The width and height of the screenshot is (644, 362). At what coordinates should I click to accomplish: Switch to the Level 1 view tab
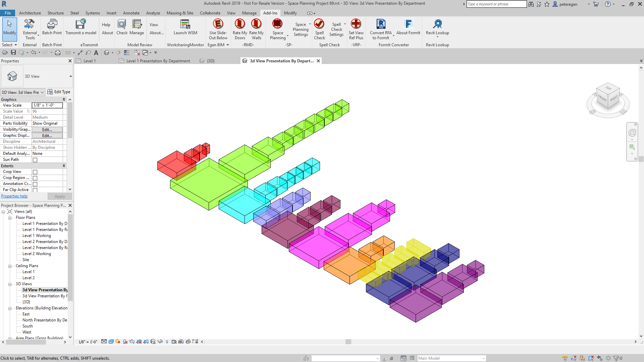[90, 61]
